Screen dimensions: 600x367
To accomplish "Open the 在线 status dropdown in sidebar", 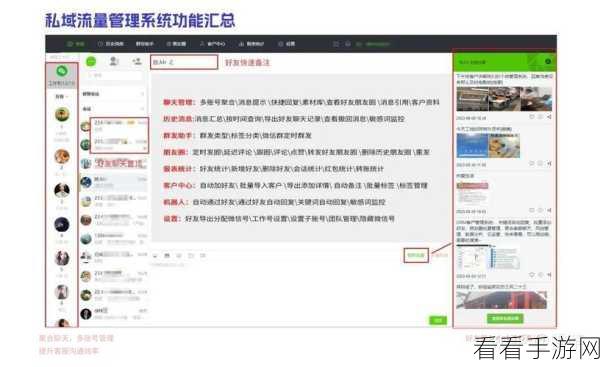I will pos(62,96).
